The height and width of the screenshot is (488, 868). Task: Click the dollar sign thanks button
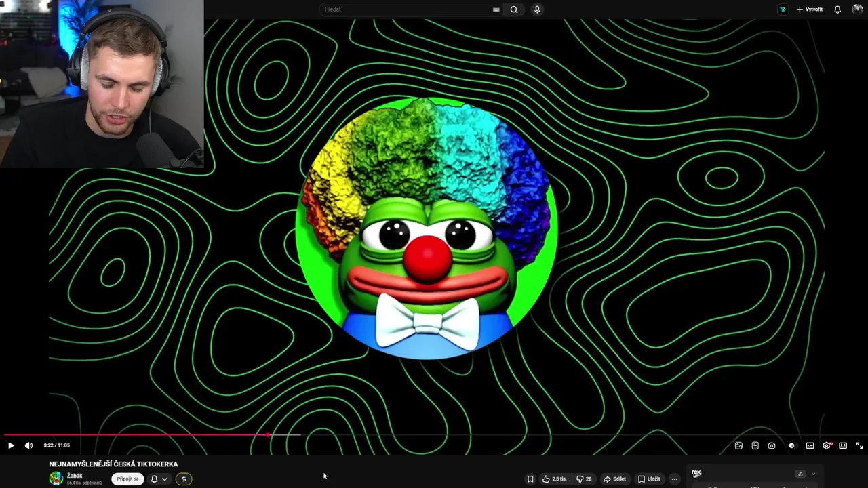[x=183, y=479]
